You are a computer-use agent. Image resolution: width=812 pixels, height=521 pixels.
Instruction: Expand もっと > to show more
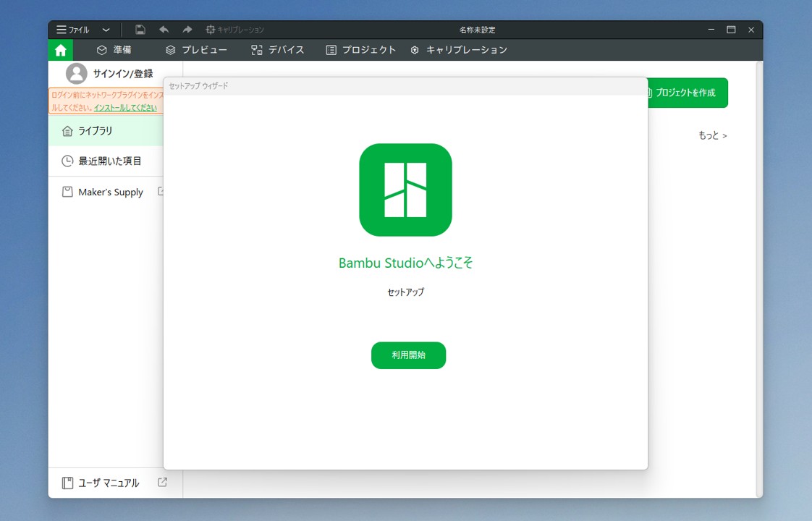click(712, 135)
